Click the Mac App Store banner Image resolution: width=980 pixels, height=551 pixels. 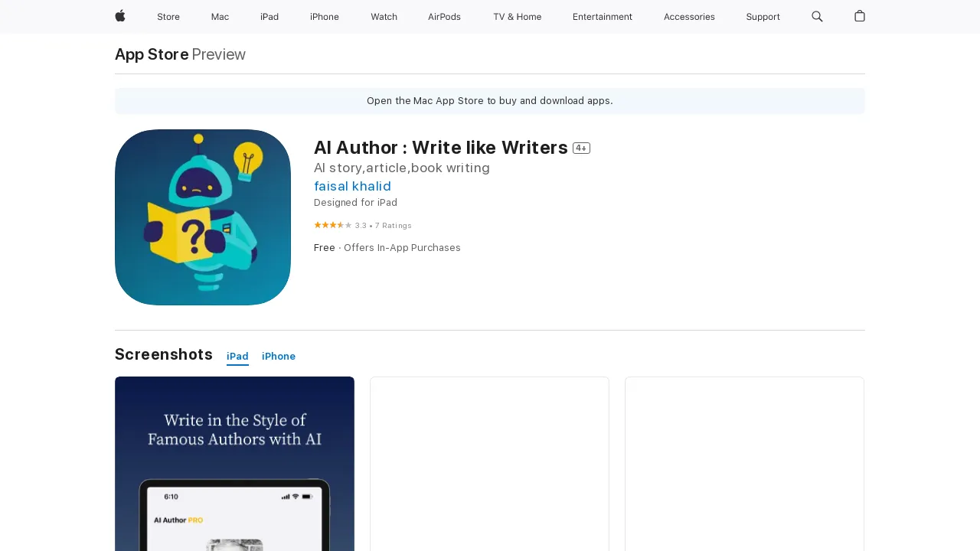(x=490, y=101)
